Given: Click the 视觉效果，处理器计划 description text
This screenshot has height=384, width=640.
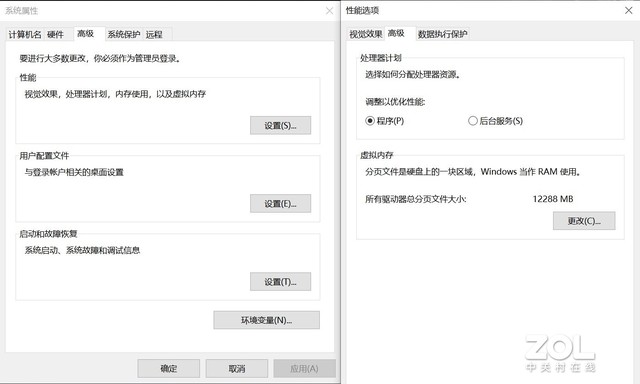Looking at the screenshot, I should [x=115, y=94].
